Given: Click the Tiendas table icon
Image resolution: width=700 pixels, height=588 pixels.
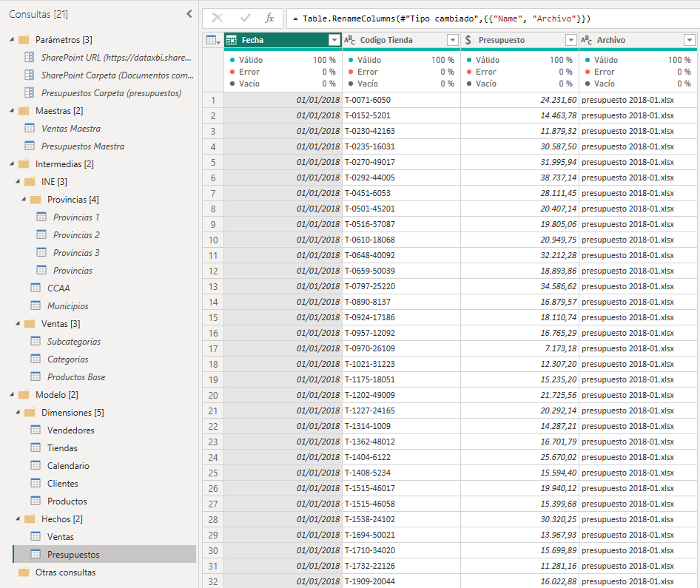Looking at the screenshot, I should click(36, 447).
